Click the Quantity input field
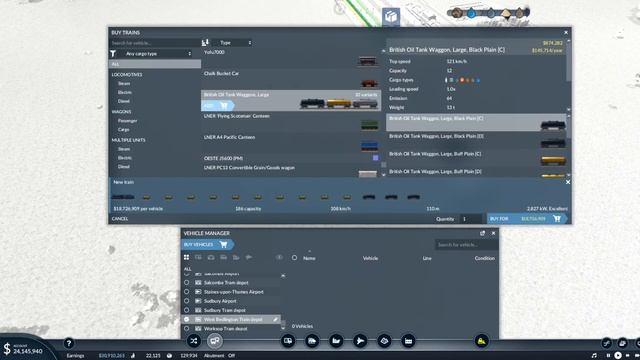This screenshot has height=360, width=640. pos(471,219)
